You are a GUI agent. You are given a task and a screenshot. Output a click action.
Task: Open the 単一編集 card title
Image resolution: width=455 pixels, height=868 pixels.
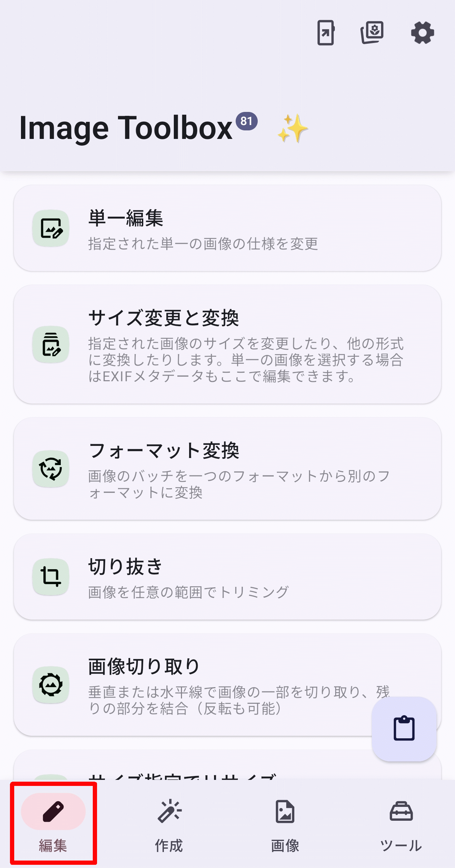point(126,218)
